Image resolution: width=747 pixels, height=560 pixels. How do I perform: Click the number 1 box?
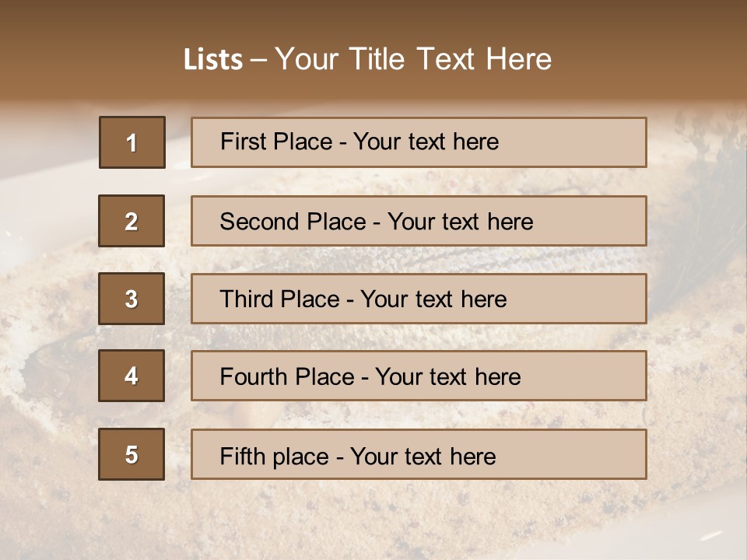coord(132,142)
